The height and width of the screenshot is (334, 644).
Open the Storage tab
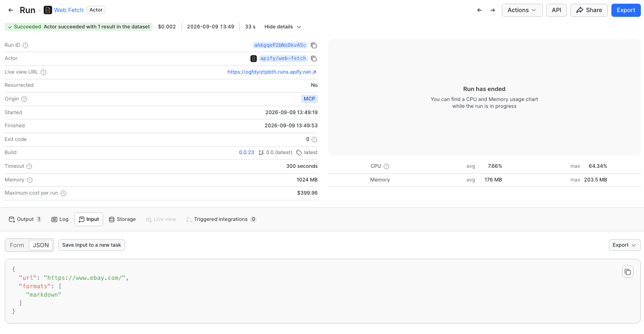point(122,219)
